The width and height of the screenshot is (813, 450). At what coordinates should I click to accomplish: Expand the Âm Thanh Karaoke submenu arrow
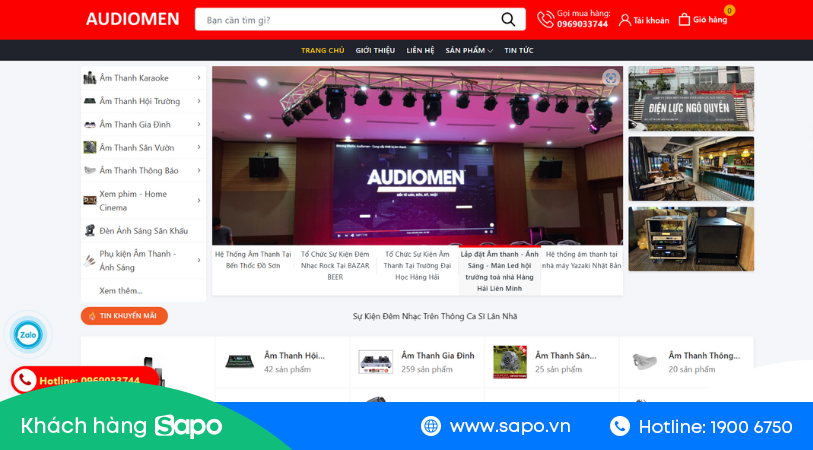tap(199, 78)
